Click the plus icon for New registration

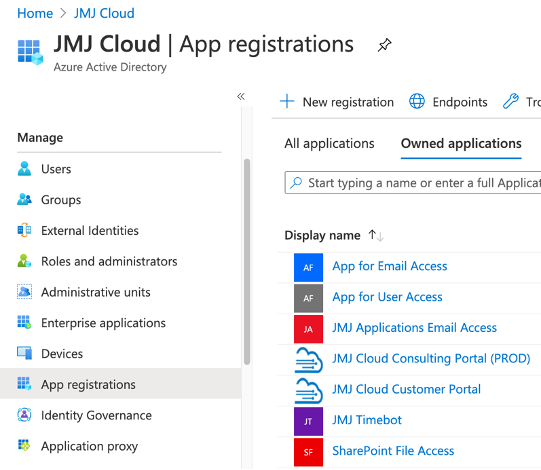pos(287,101)
